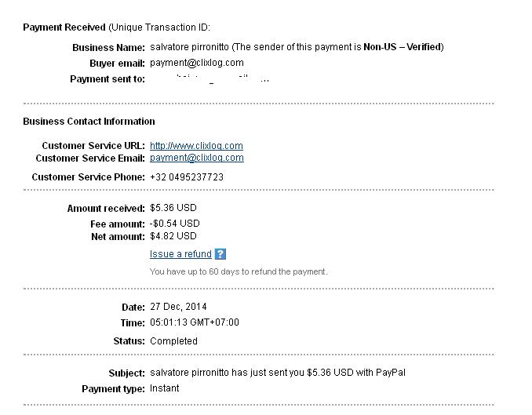Click the Fee amount -$0.54 USD value
This screenshot has height=415, width=532.
174,224
